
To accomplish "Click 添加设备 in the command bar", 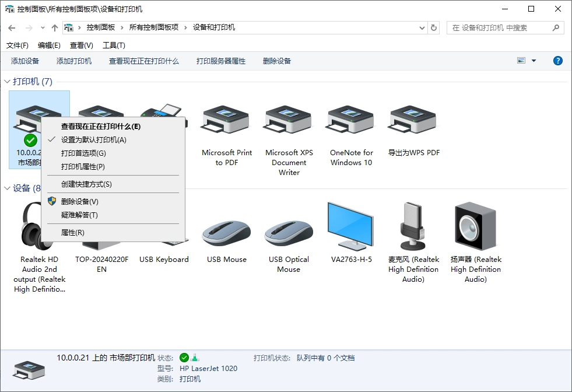I will (x=25, y=61).
